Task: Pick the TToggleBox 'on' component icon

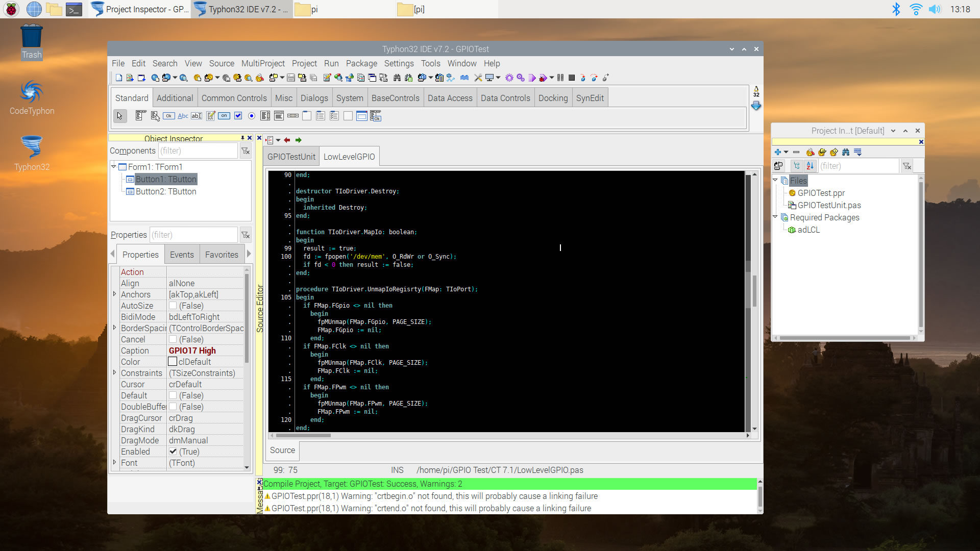Action: click(224, 116)
